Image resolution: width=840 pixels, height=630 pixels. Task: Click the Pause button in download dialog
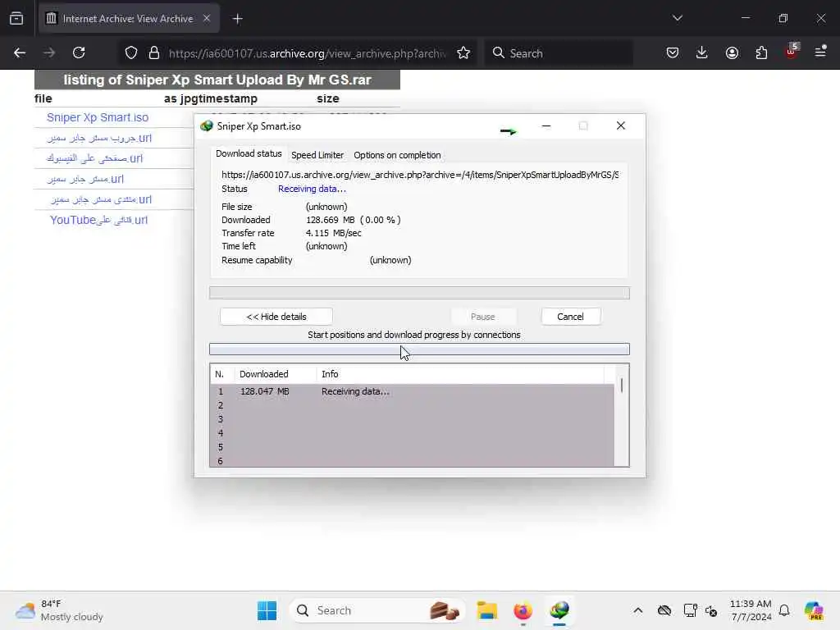click(x=482, y=317)
